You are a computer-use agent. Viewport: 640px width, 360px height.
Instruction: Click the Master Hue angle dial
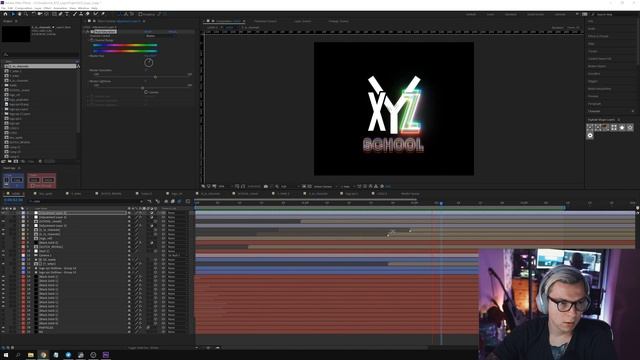pos(149,62)
